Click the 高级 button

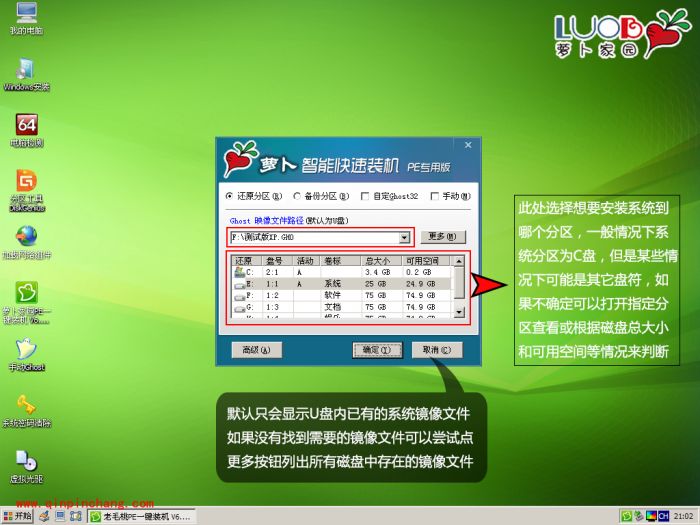(257, 350)
